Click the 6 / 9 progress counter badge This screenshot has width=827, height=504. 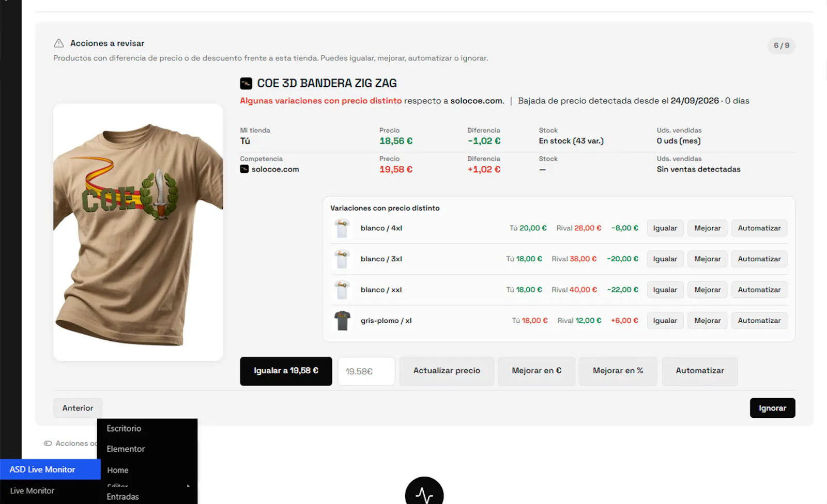pos(782,45)
